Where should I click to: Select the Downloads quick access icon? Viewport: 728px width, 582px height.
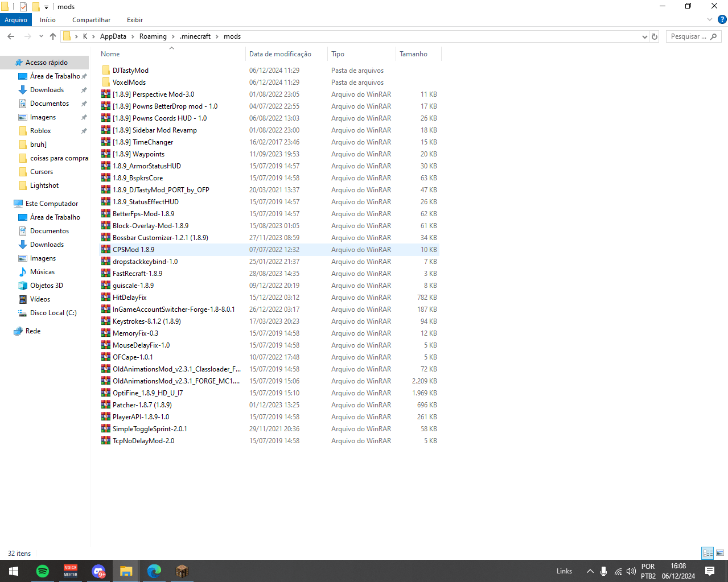[x=23, y=90]
